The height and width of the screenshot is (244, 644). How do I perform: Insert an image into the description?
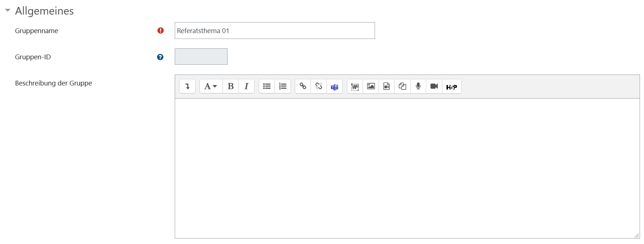pyautogui.click(x=371, y=87)
